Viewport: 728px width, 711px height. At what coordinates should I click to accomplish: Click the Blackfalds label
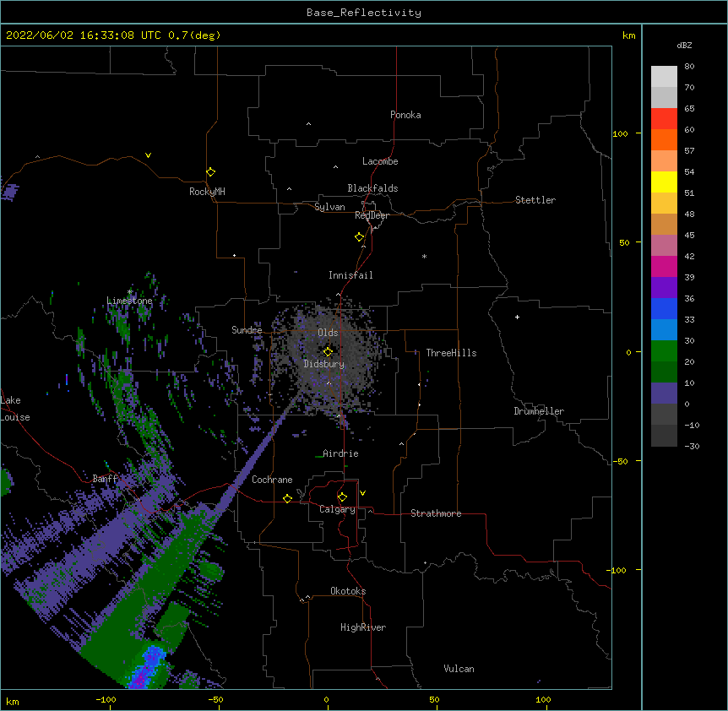[372, 188]
